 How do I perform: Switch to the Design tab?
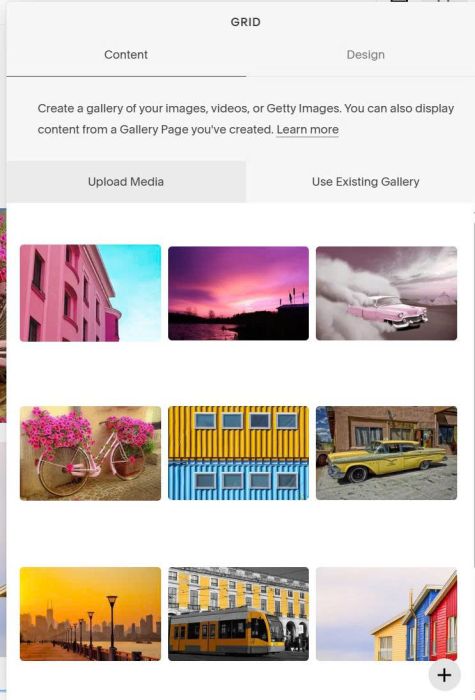(366, 55)
